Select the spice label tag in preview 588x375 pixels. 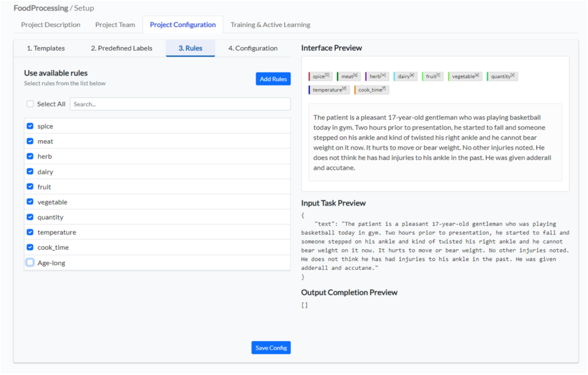320,76
